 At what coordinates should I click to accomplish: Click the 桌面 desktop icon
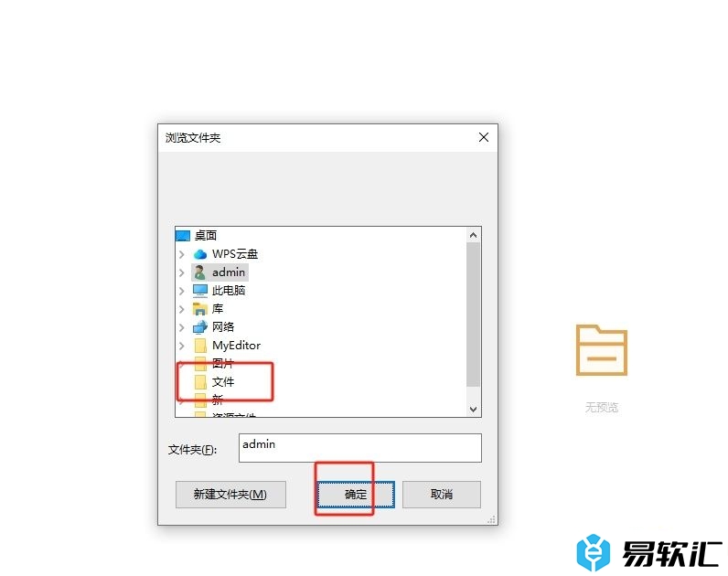(183, 236)
